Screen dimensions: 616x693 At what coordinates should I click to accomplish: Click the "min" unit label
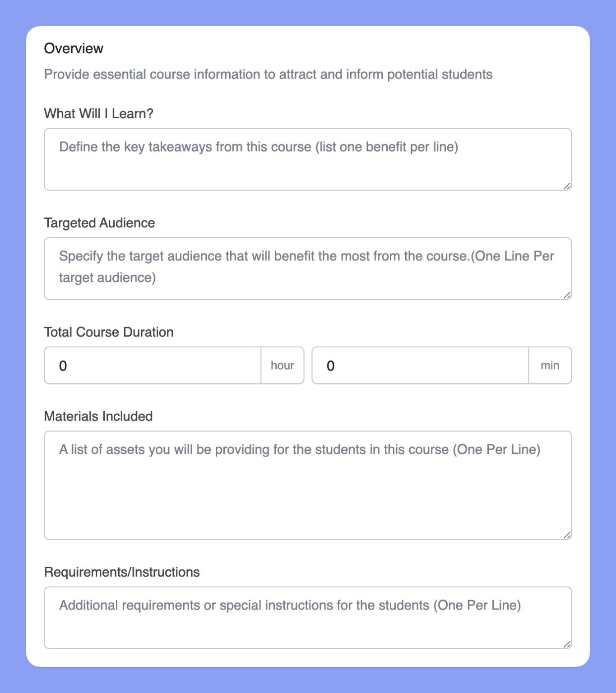point(550,365)
